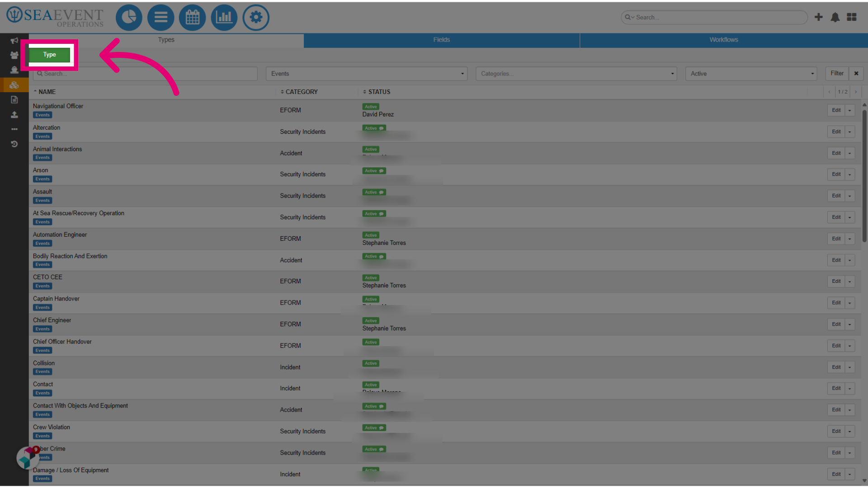Clear filters with the X button
868x488 pixels.
pos(856,73)
